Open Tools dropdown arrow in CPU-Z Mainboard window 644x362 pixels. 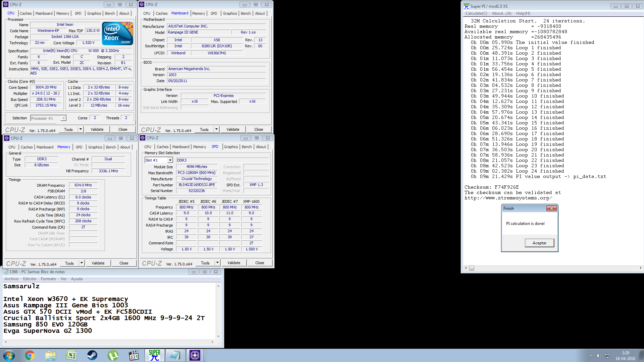coord(216,129)
